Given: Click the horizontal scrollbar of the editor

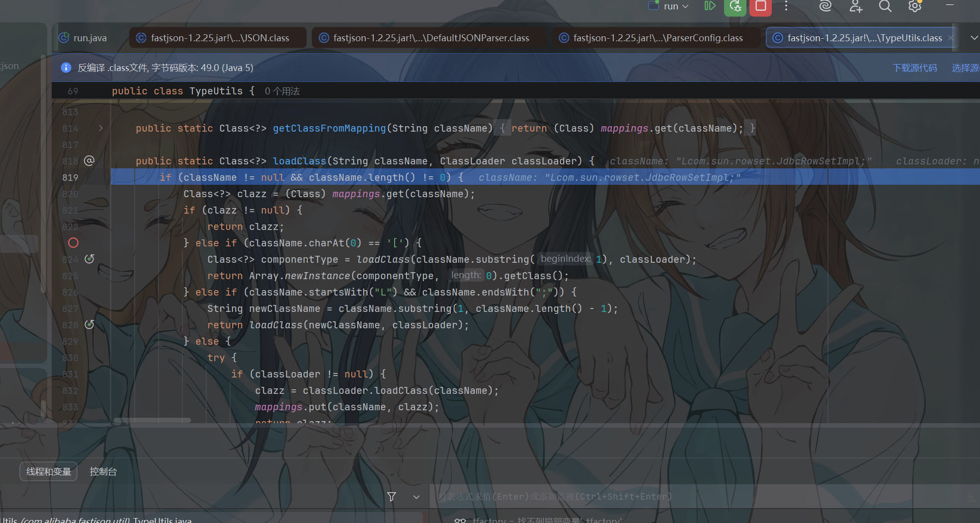Looking at the screenshot, I should [x=153, y=420].
